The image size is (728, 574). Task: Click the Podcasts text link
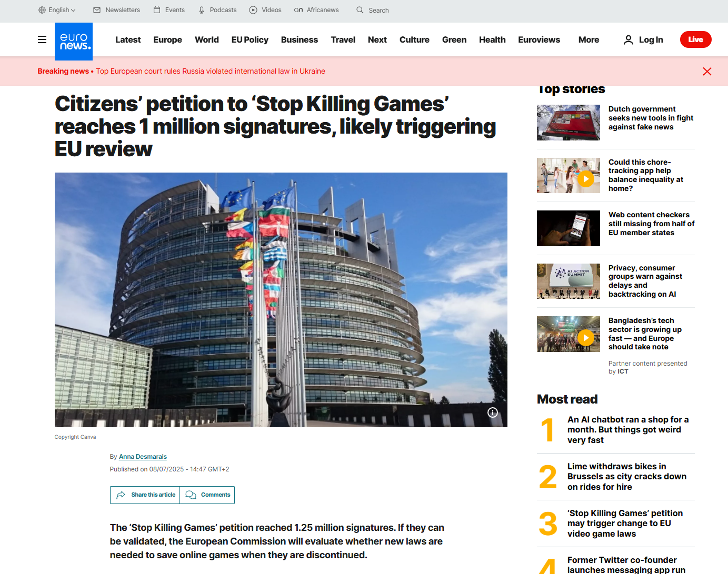click(223, 10)
